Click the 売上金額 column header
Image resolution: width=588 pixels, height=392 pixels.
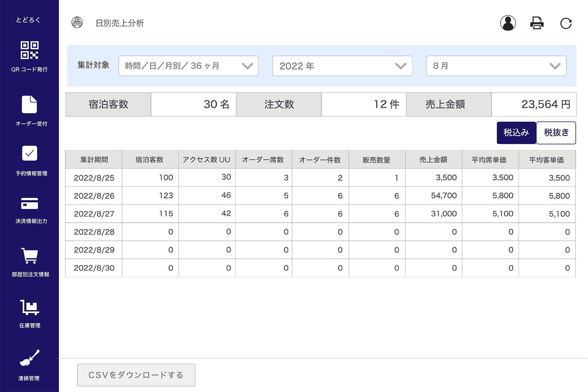433,160
